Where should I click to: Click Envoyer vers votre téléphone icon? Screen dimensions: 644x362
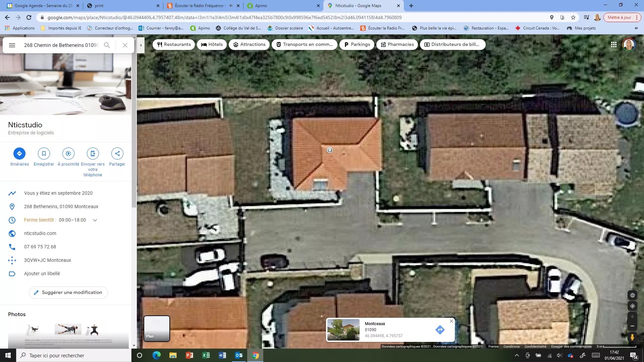pyautogui.click(x=93, y=154)
